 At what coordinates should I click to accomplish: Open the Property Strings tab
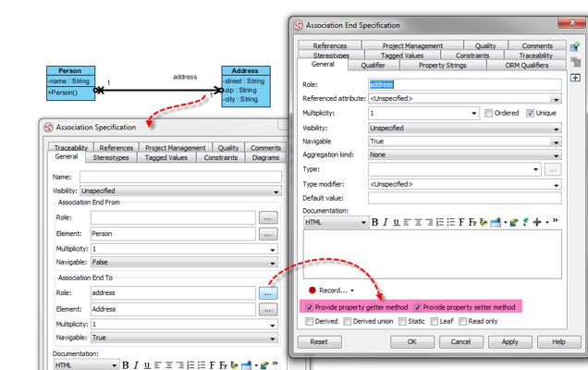[442, 66]
